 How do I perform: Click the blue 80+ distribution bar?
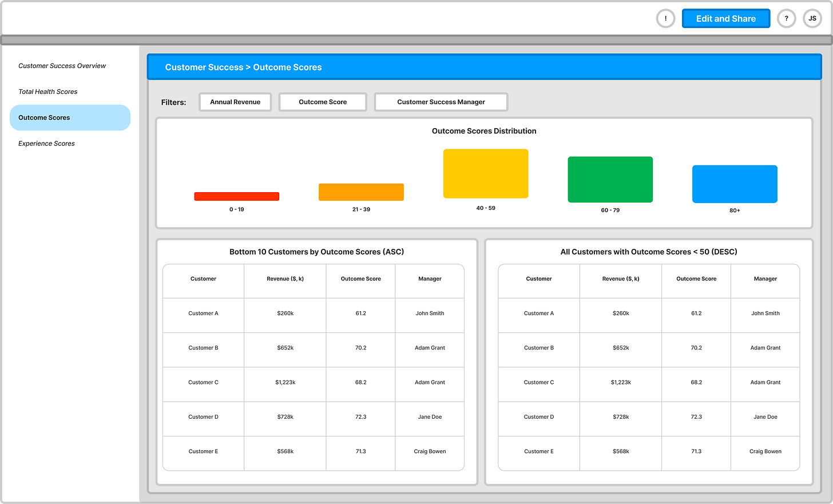click(x=735, y=184)
